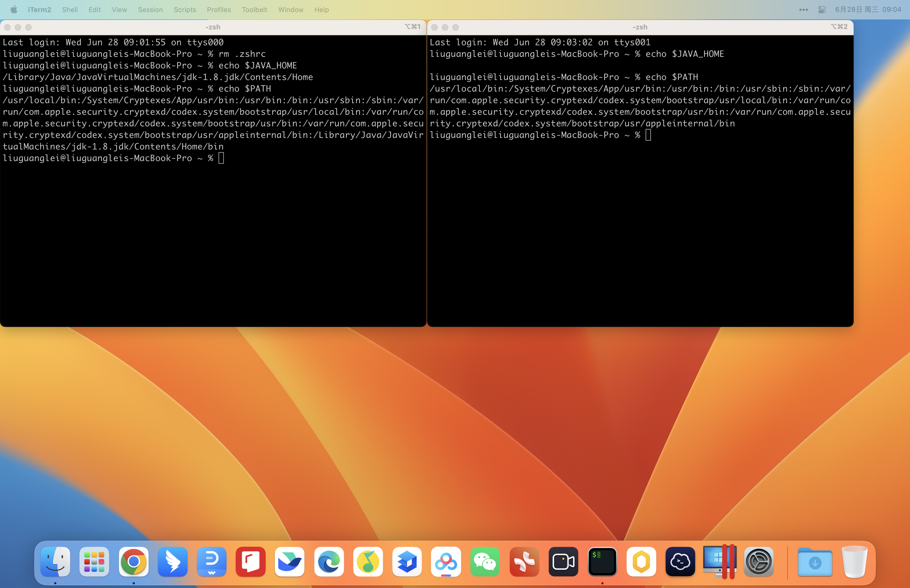This screenshot has width=910, height=588.
Task: Click the right terminal's cursor prompt line
Action: [x=540, y=135]
